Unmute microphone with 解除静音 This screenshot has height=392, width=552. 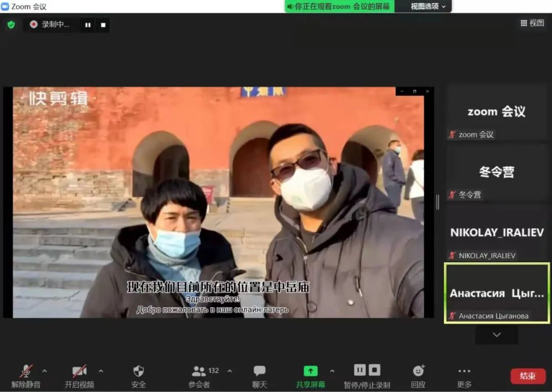(26, 377)
